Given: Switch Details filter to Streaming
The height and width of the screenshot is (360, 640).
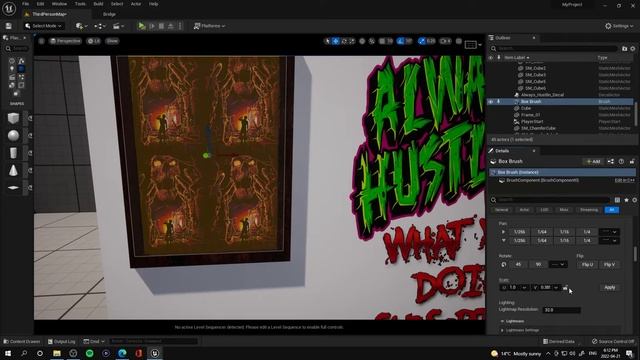Looking at the screenshot, I should tap(589, 210).
